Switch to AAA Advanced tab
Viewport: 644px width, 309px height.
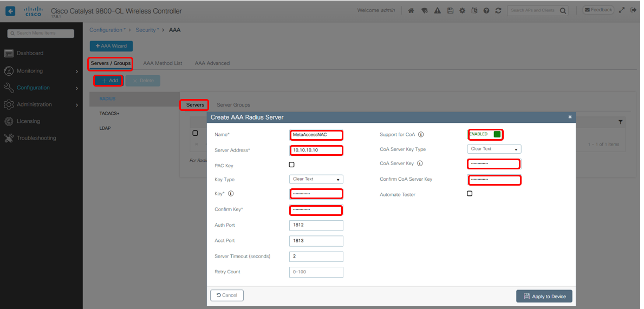[212, 63]
